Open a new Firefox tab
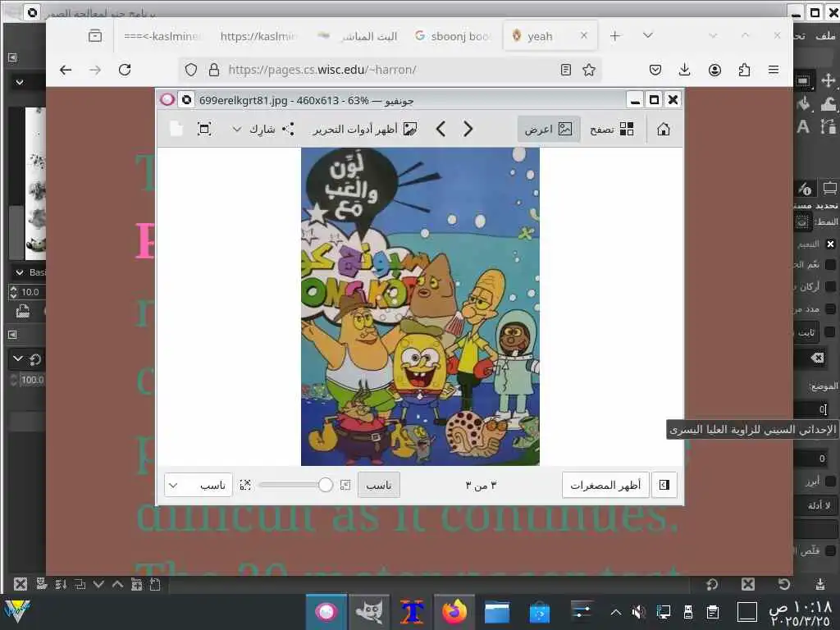 (615, 36)
